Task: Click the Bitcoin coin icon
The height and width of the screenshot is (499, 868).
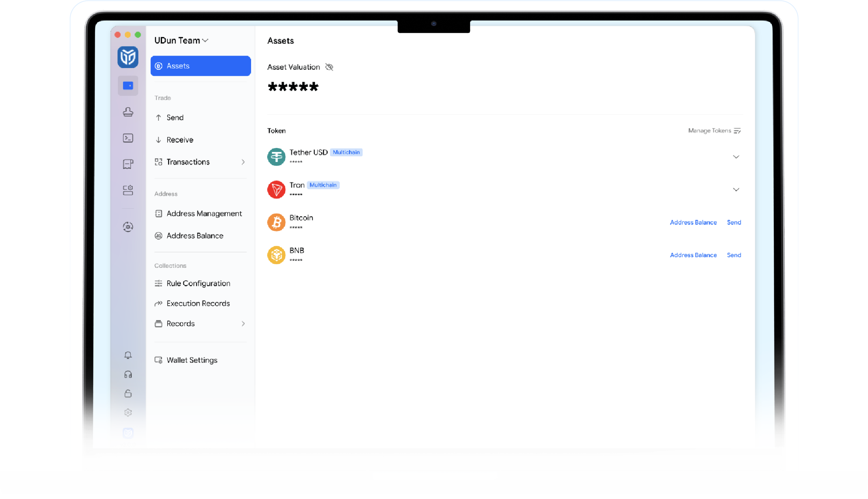Action: [276, 222]
